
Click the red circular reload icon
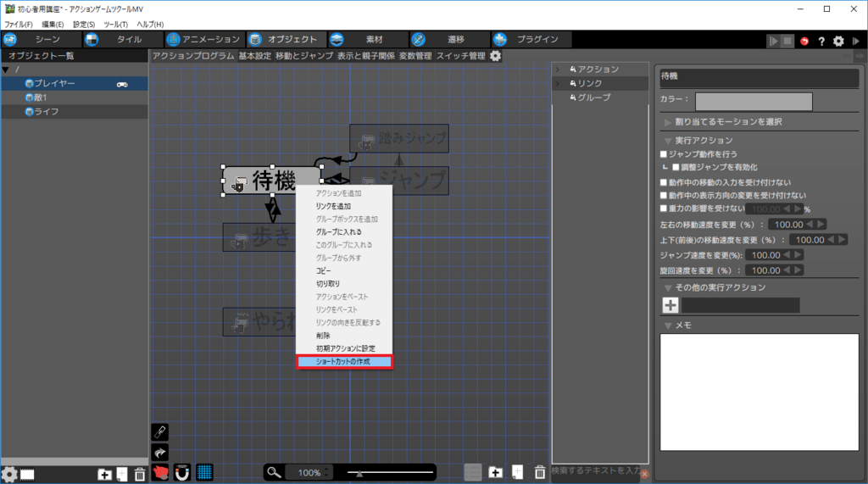click(x=804, y=41)
